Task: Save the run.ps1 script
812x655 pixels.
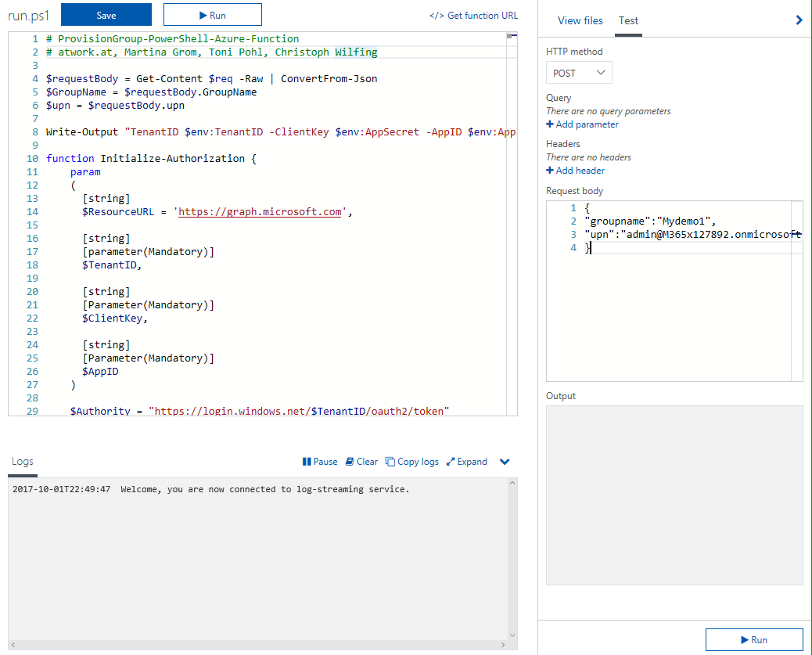Action: click(106, 15)
